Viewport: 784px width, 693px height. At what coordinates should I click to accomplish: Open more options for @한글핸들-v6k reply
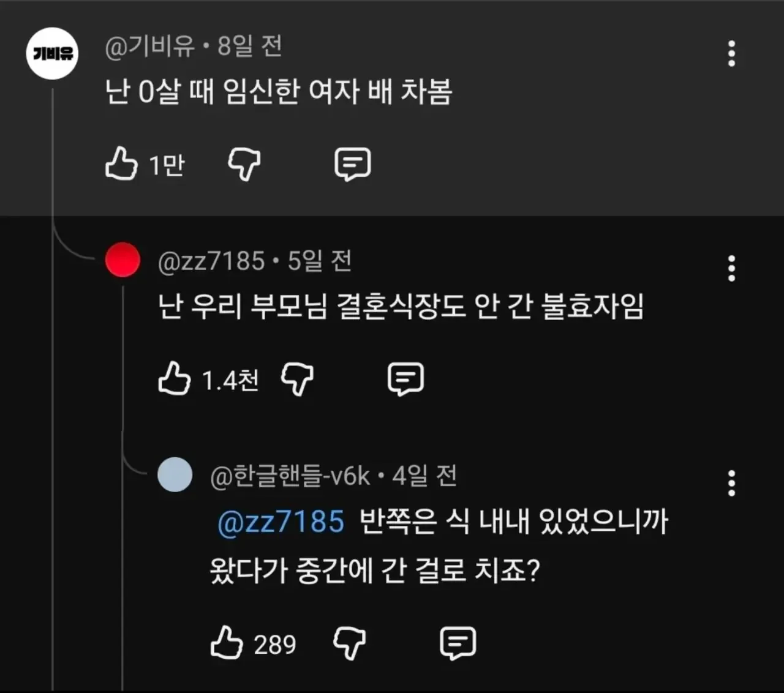click(731, 484)
